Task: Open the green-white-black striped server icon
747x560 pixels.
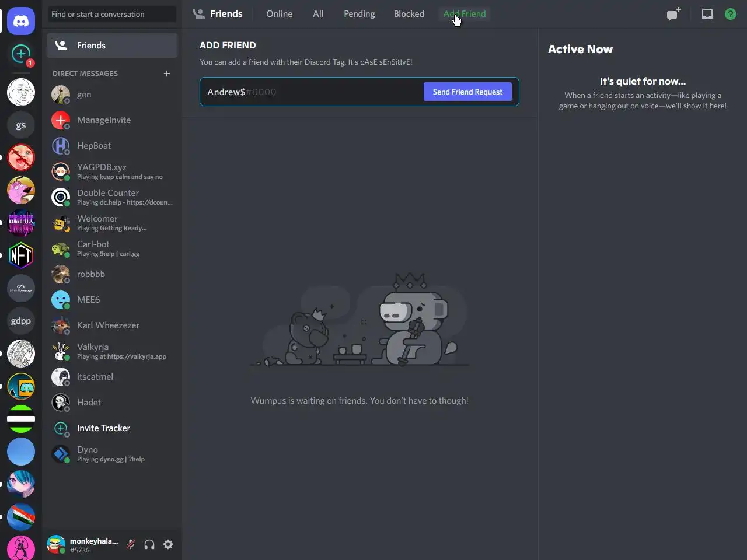Action: [x=21, y=419]
